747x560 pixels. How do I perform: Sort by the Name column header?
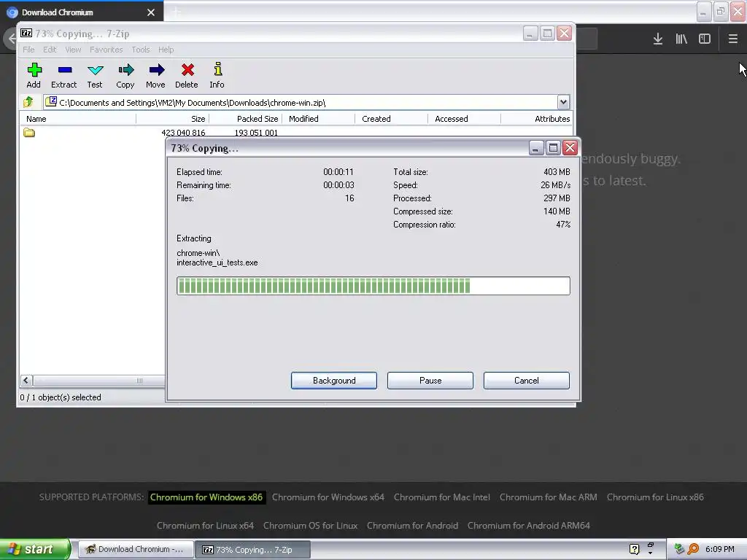(77, 119)
